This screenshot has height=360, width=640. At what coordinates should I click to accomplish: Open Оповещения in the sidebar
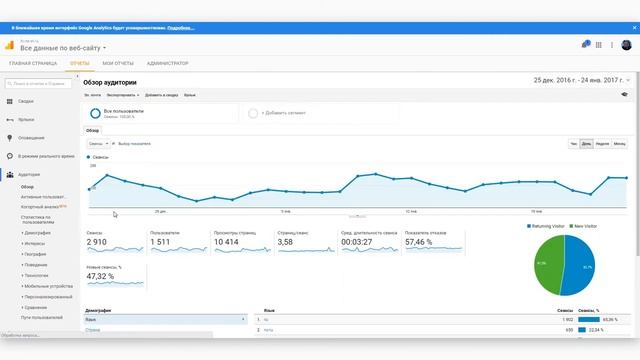click(x=31, y=138)
